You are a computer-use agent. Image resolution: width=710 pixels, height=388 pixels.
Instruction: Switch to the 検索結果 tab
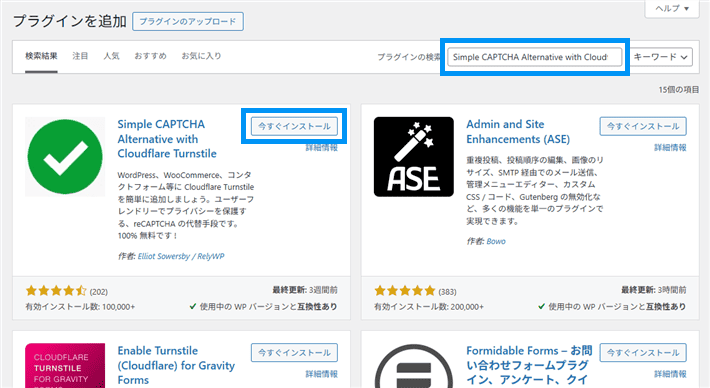coord(41,56)
